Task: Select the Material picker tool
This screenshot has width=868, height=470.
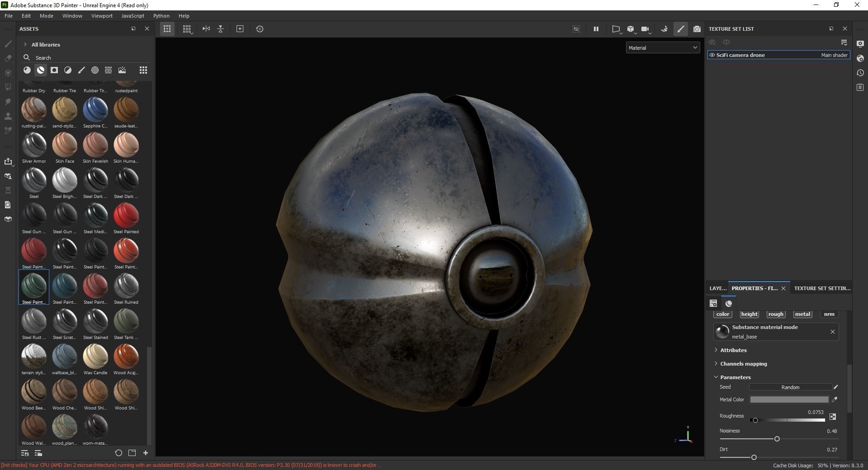Action: click(8, 131)
